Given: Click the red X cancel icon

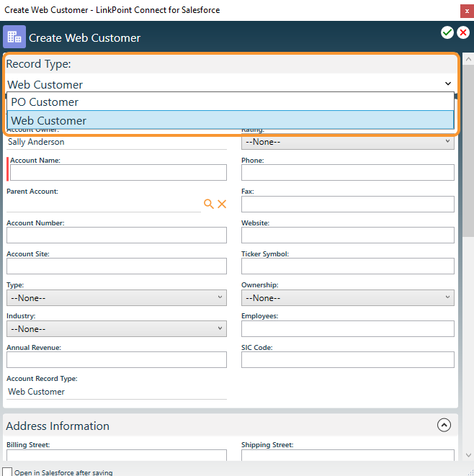Looking at the screenshot, I should tap(463, 32).
